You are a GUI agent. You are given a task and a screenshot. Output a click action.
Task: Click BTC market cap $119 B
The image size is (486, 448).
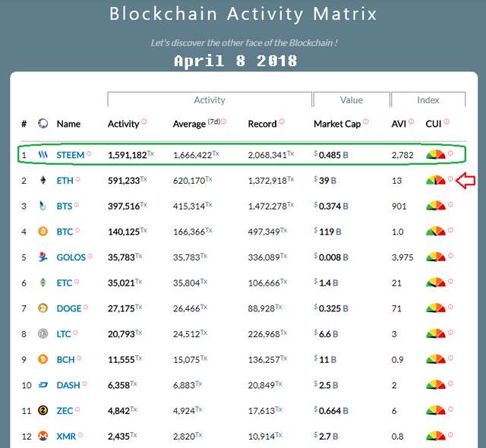(327, 232)
